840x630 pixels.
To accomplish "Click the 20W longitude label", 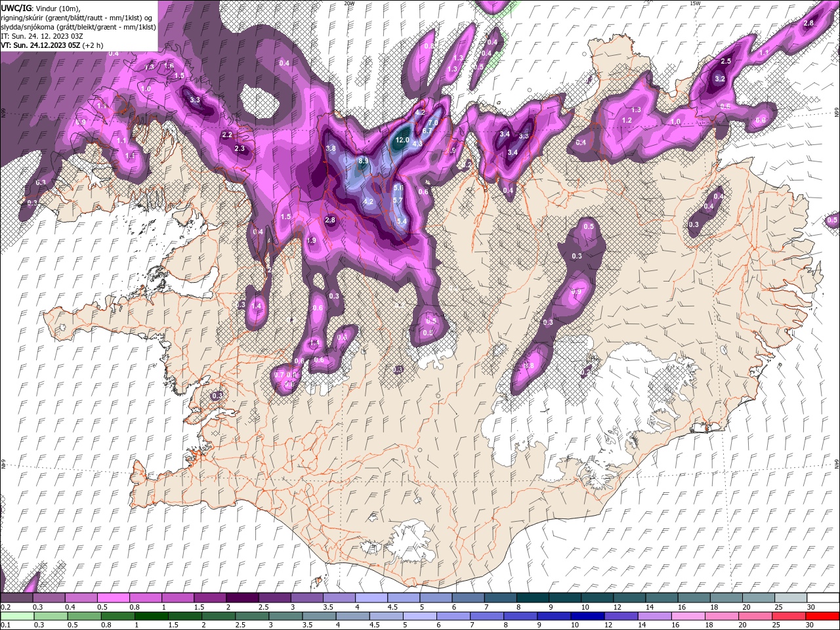I will coord(349,3).
